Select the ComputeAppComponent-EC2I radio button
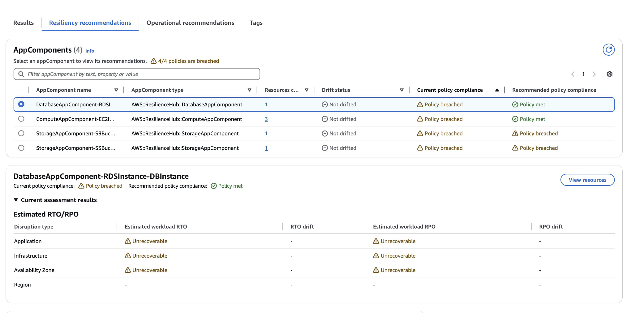 21,119
